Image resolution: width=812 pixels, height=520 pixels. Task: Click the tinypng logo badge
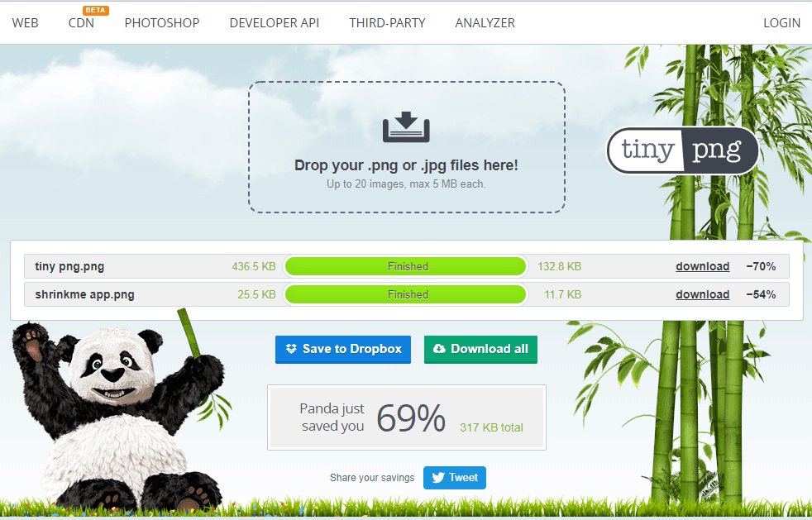pos(682,150)
